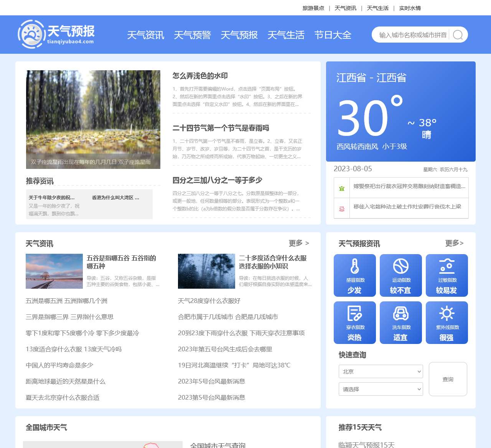The width and height of the screenshot is (491, 448).
Task: Open 二十多度适合穿什么衣服 article headline
Action: pyautogui.click(x=273, y=262)
